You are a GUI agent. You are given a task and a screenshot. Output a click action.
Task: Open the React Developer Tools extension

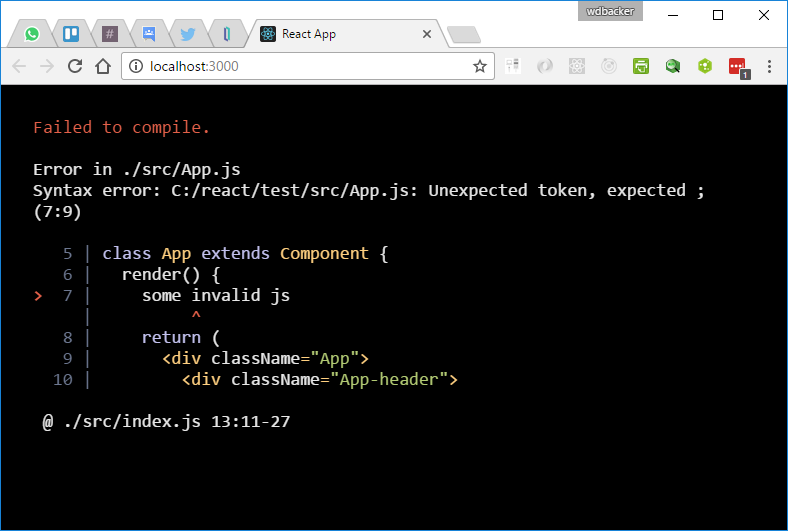[x=577, y=66]
